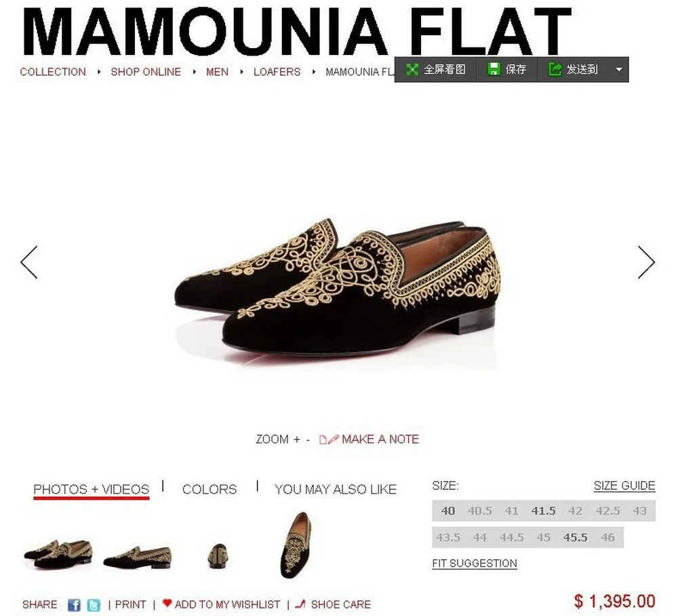The height and width of the screenshot is (616, 678).
Task: Open the Fit Suggestion link
Action: 475,563
